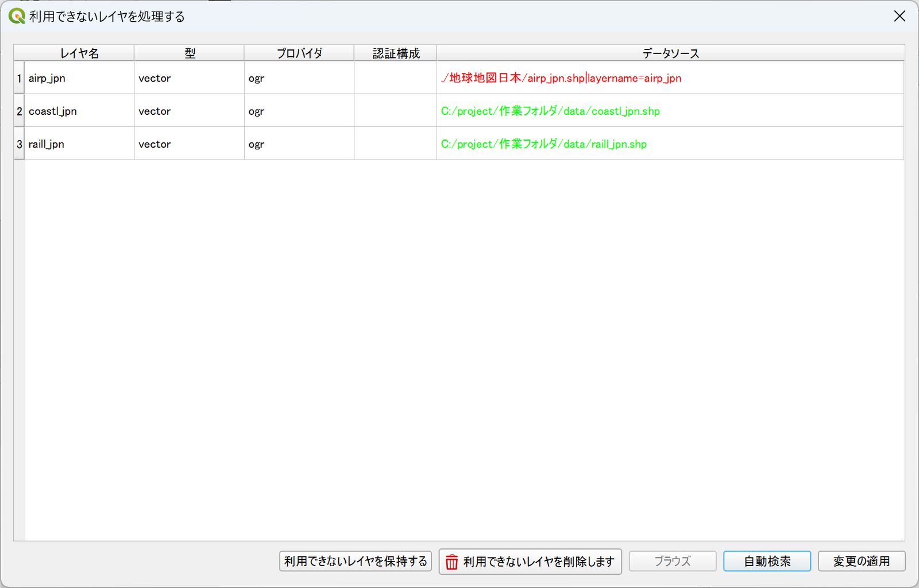Click the vector type cell for coastl_jpn
The image size is (919, 588).
tap(190, 111)
